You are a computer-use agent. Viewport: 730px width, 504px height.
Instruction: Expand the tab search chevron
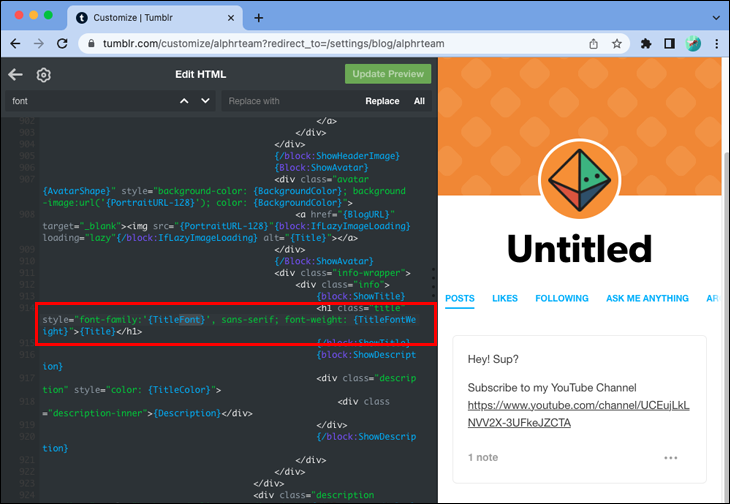(716, 18)
